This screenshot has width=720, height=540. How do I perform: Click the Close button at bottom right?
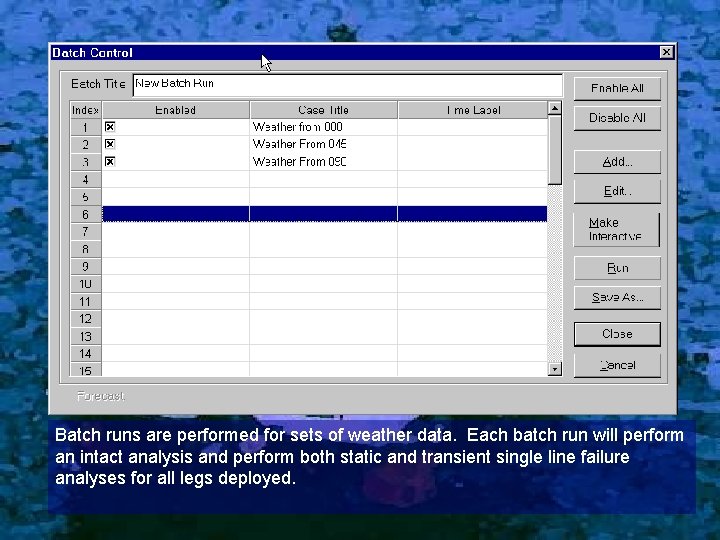[617, 334]
